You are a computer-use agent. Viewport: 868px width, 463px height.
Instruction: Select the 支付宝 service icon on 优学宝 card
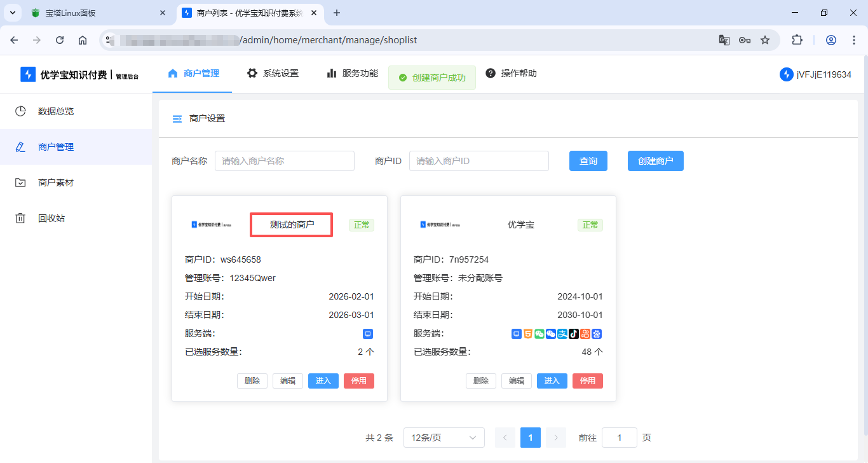(x=562, y=333)
